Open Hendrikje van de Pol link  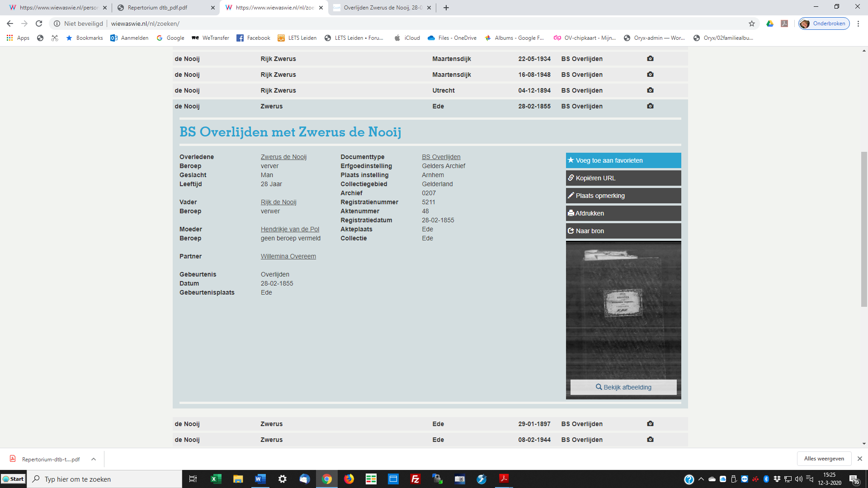click(290, 229)
